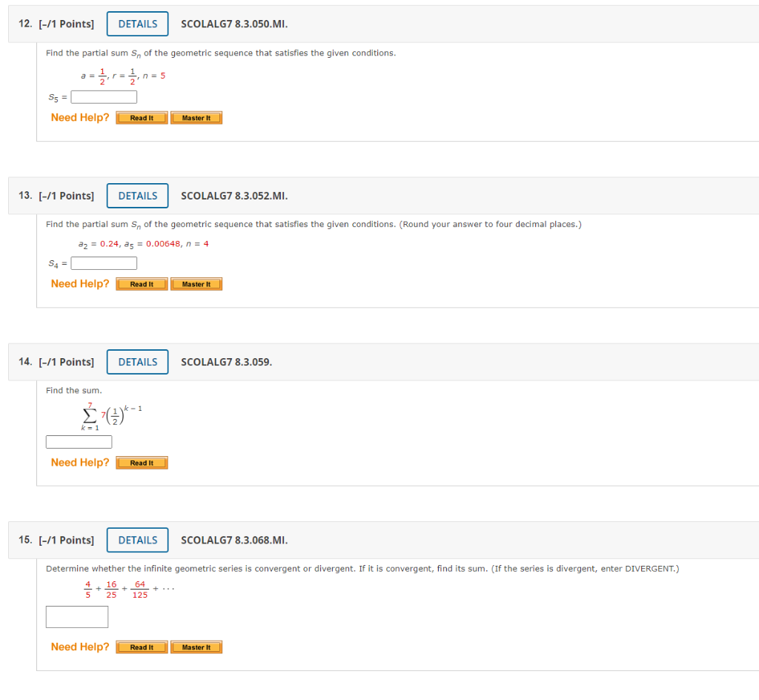Click Read It for problem 8.3.068.MI

141,646
